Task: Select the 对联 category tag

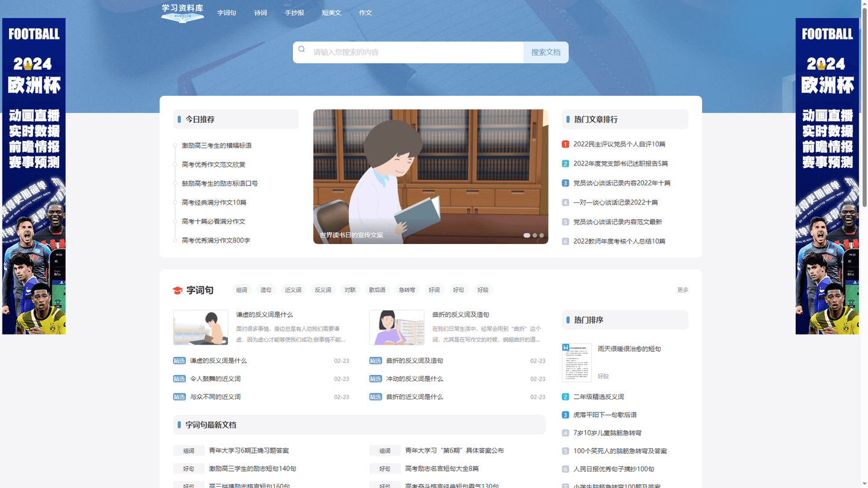Action: (x=350, y=290)
